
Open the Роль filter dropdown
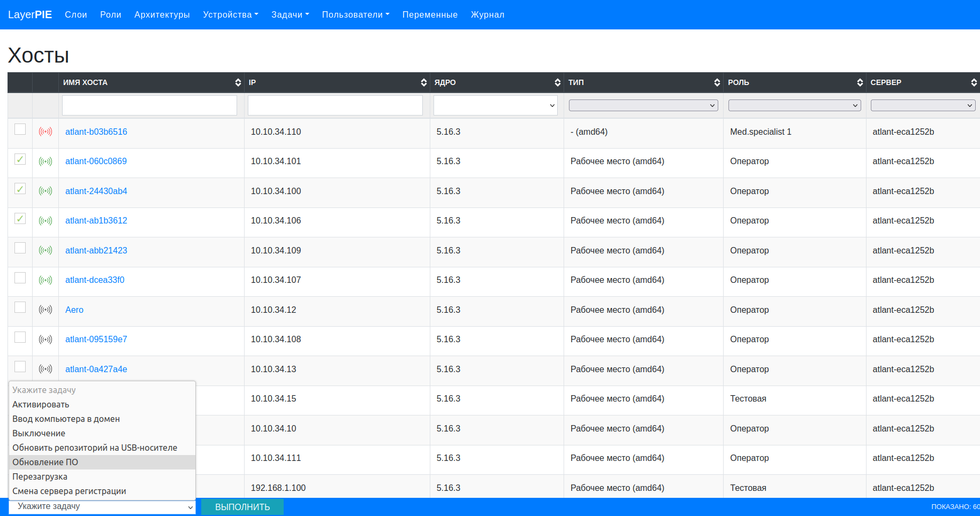(794, 105)
